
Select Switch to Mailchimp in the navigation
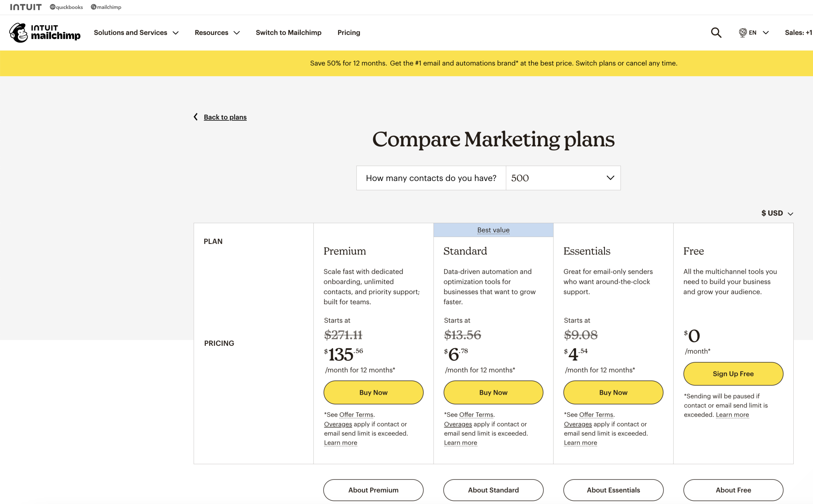click(x=289, y=32)
